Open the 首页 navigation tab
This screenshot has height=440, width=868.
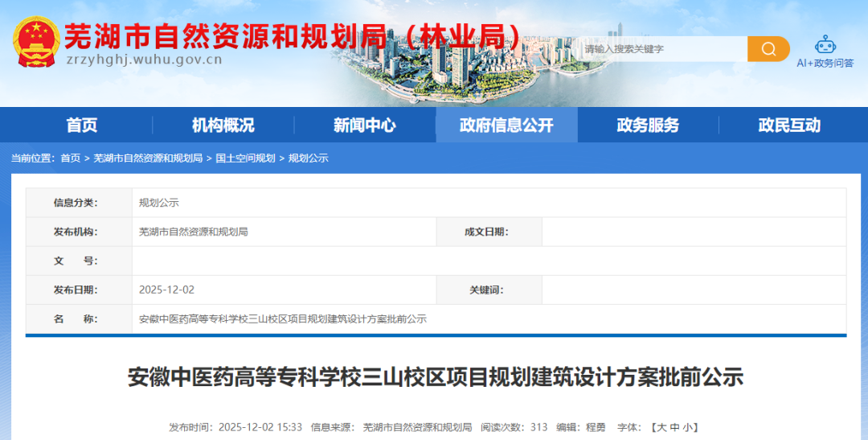[82, 125]
